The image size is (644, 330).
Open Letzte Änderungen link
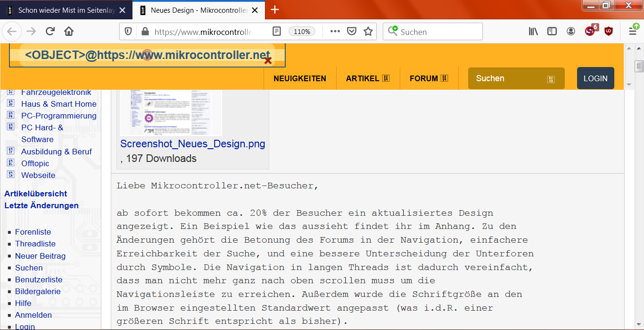pyautogui.click(x=41, y=205)
